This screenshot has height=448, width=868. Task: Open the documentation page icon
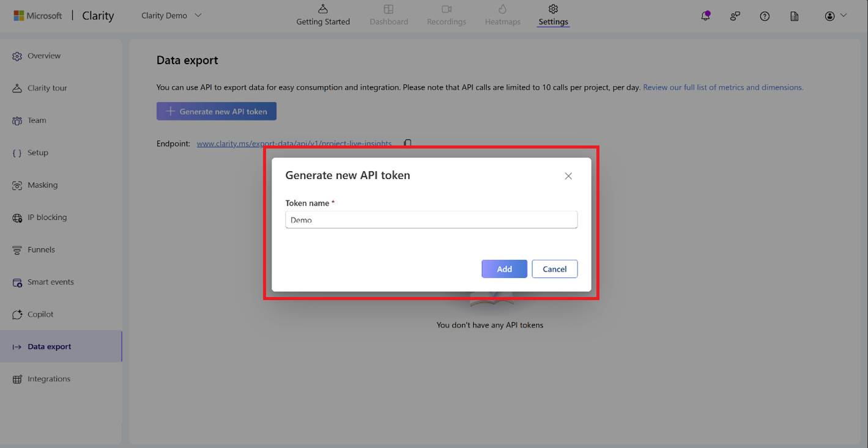coord(795,17)
